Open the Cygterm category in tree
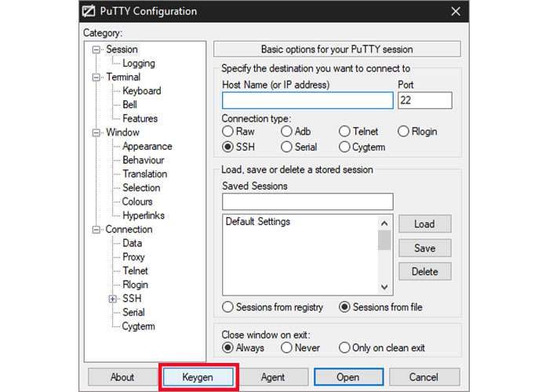Viewport: 549px width, 392px height. (x=138, y=326)
